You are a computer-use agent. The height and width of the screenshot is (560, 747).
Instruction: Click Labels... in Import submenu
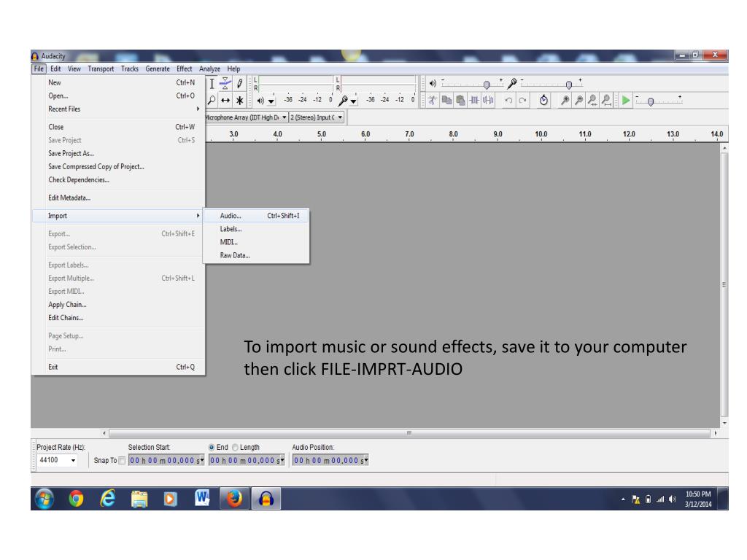click(x=256, y=229)
